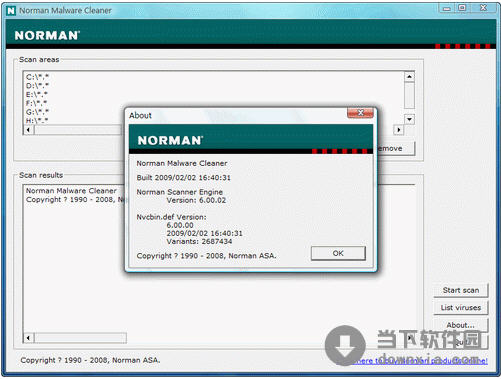Viewport: 501px width, 379px height.
Task: Close the About dialog with the X
Action: pos(360,113)
